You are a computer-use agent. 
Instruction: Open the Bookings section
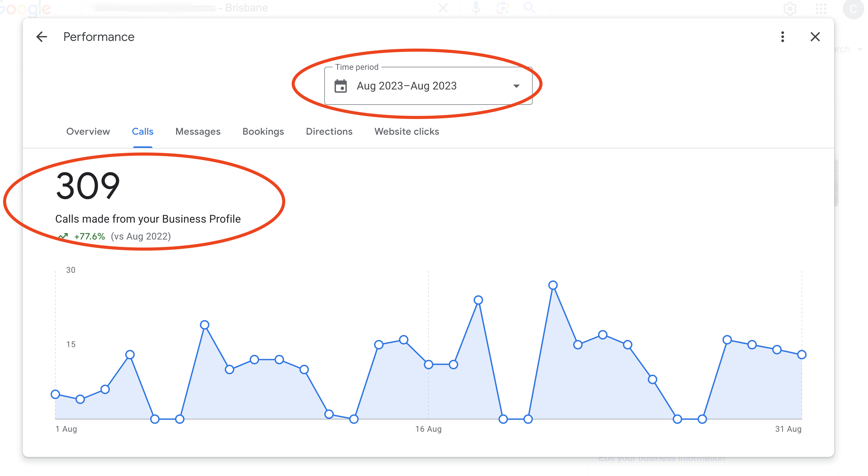tap(263, 132)
